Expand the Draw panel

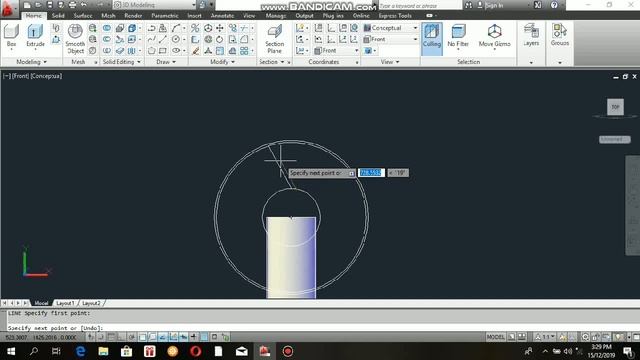click(166, 62)
